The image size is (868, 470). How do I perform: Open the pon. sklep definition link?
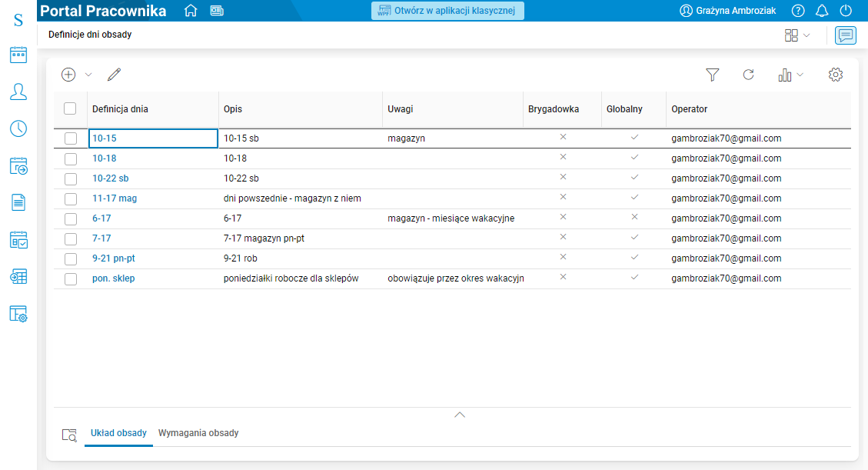[x=114, y=278]
